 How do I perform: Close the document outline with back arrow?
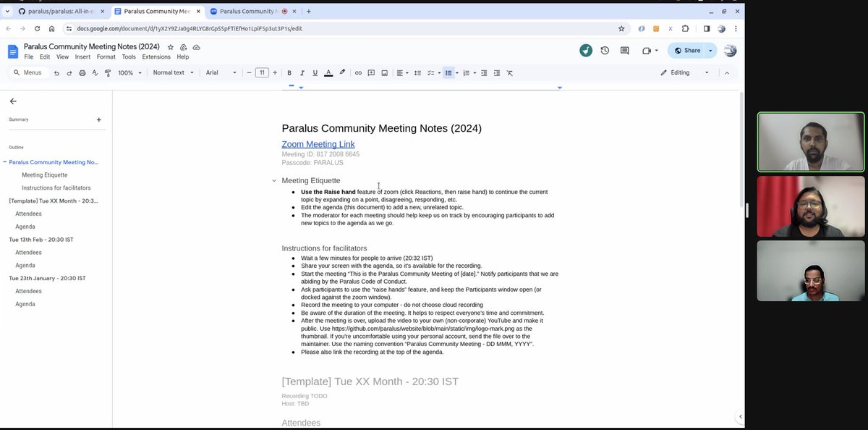(13, 101)
